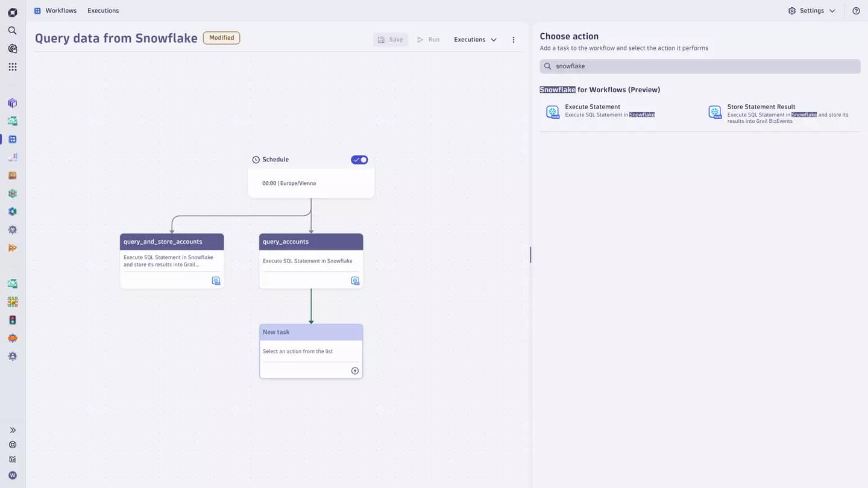Expand the Executions dropdown in toolbar
868x488 pixels.
coord(475,40)
